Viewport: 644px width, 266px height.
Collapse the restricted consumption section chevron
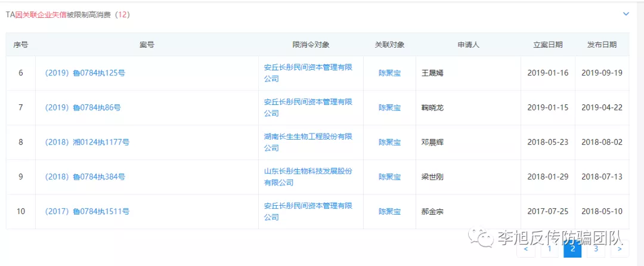[626, 14]
